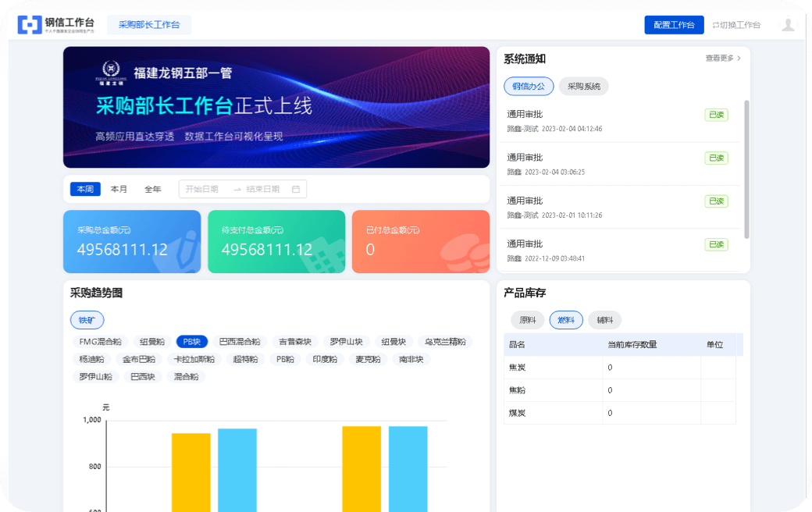
Task: Open the 结束日期 end date picker
Action: (262, 189)
